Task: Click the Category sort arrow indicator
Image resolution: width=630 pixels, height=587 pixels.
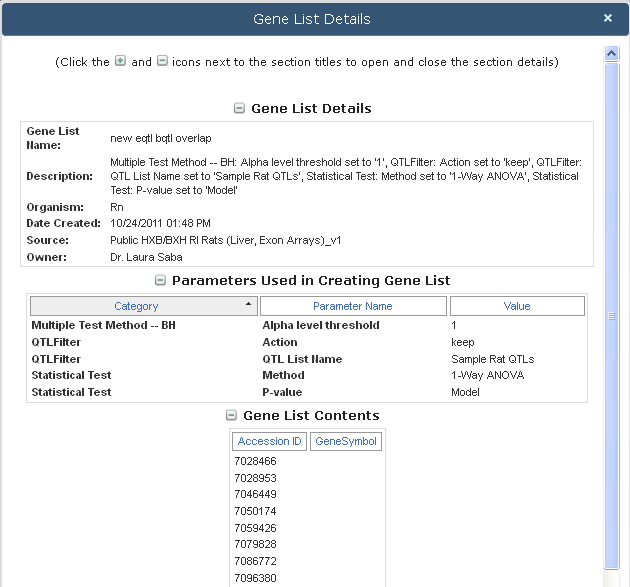Action: [249, 303]
